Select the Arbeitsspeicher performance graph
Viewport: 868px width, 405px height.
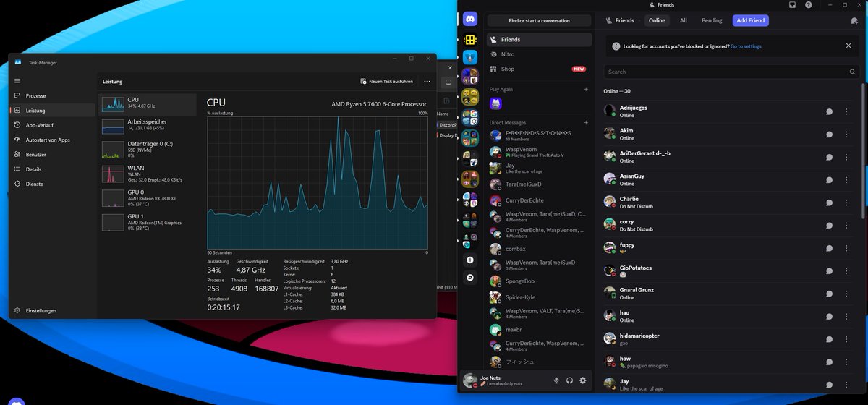(x=148, y=126)
